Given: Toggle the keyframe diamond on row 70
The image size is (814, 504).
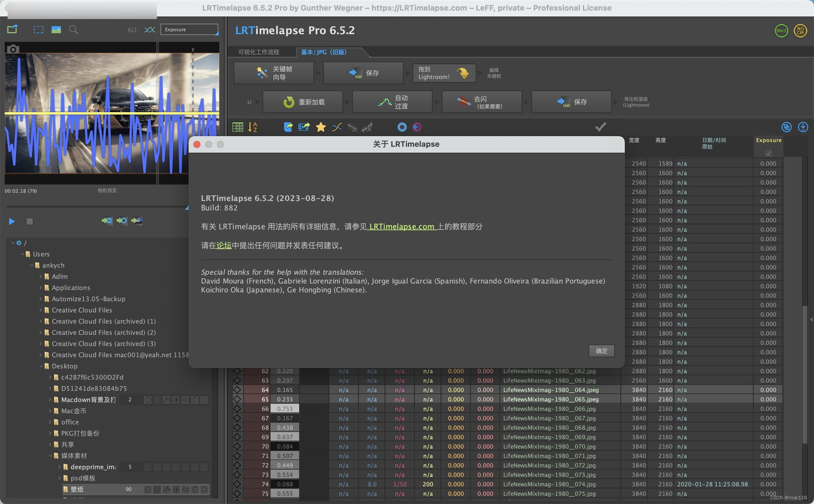Looking at the screenshot, I should coord(237,446).
